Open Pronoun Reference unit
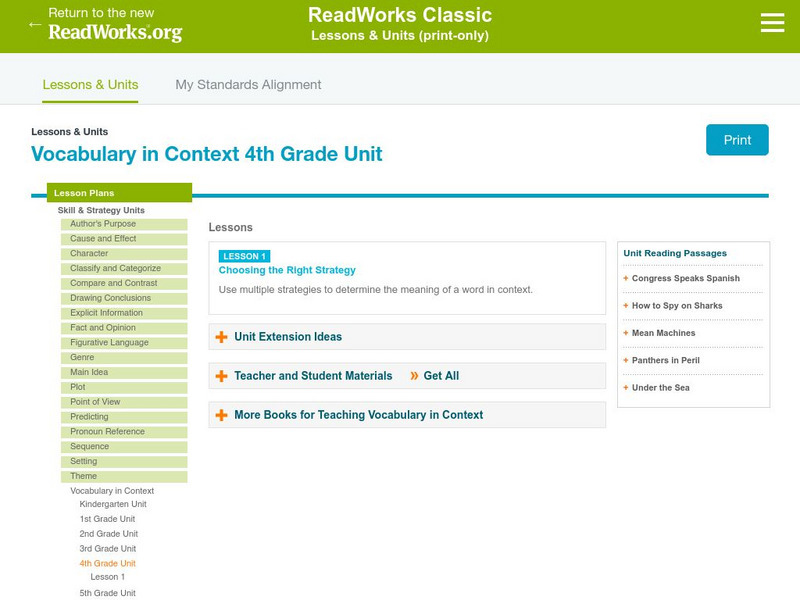The height and width of the screenshot is (600, 800). pos(124,432)
